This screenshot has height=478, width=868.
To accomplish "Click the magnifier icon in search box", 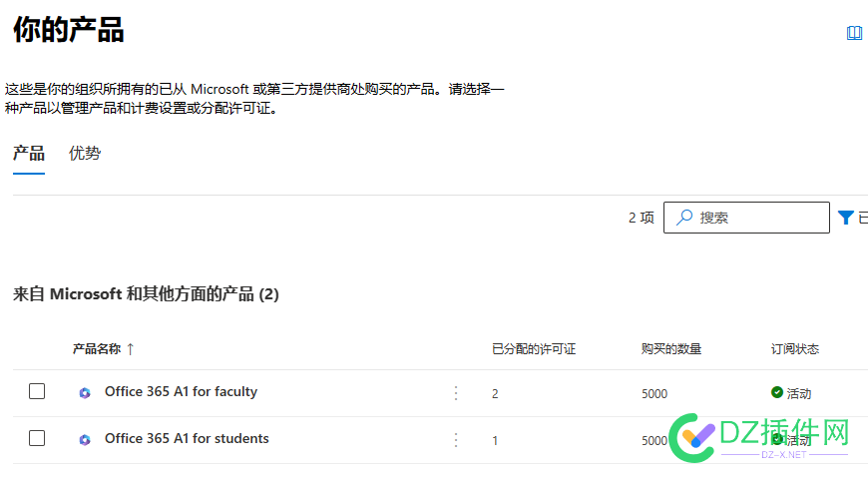I will click(684, 218).
